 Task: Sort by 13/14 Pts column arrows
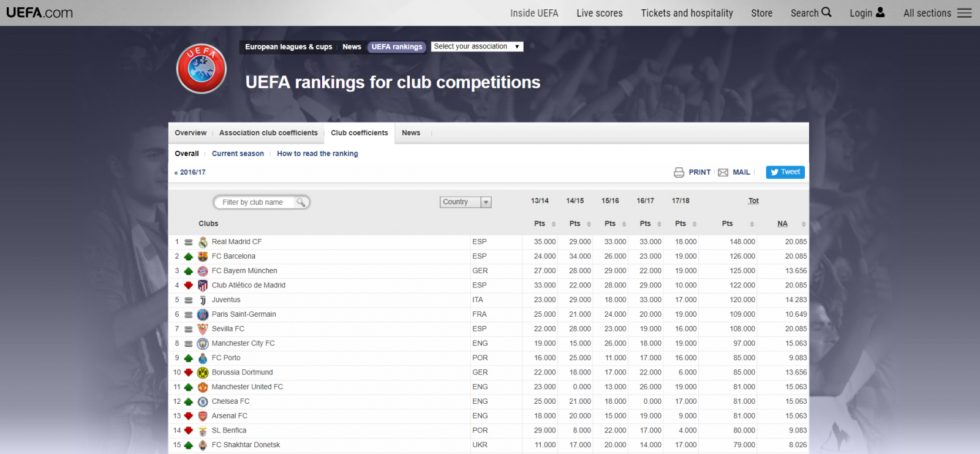(x=554, y=224)
